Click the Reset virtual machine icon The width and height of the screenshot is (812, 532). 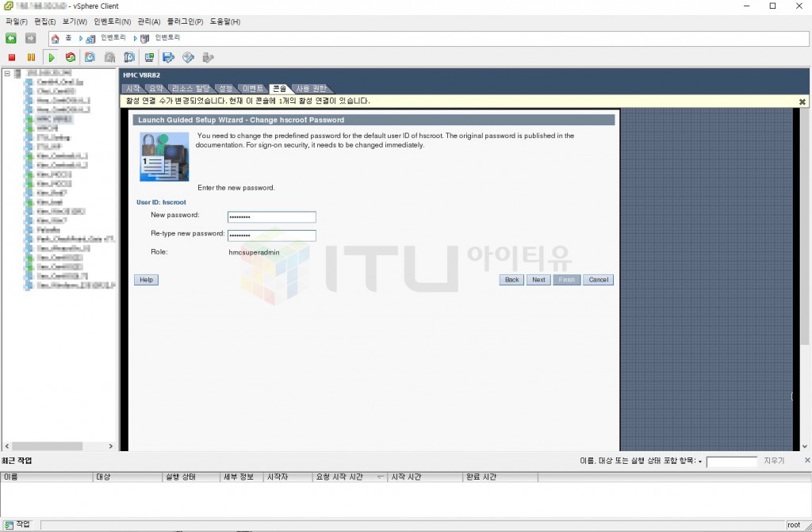(71, 57)
